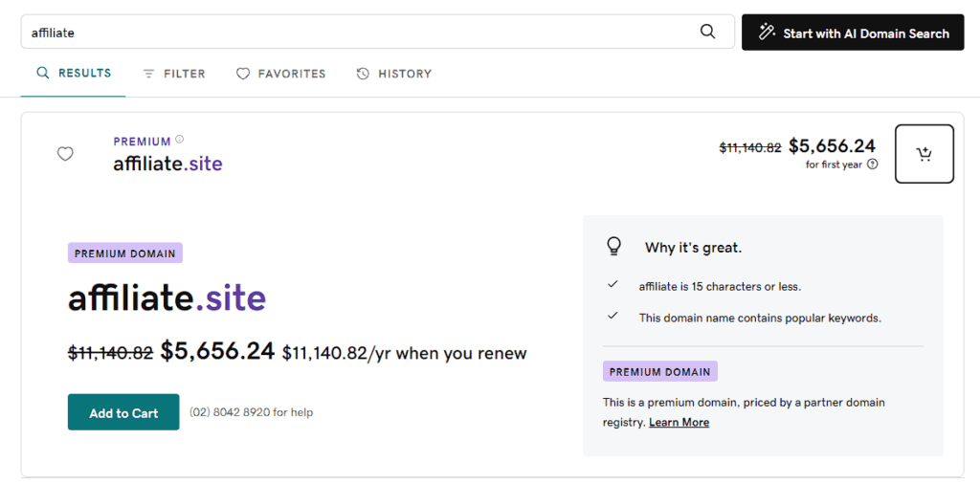
Task: Click the top-right $5,656.24 price
Action: [832, 146]
